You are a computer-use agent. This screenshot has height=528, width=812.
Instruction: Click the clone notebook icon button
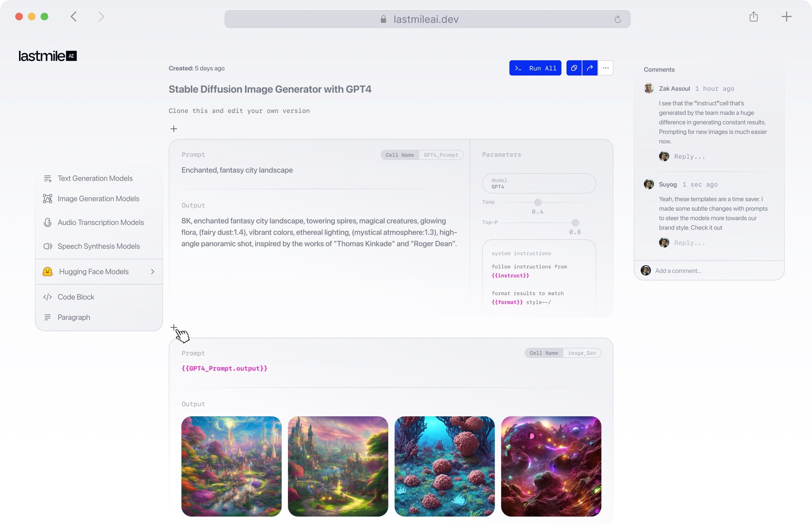pyautogui.click(x=574, y=68)
